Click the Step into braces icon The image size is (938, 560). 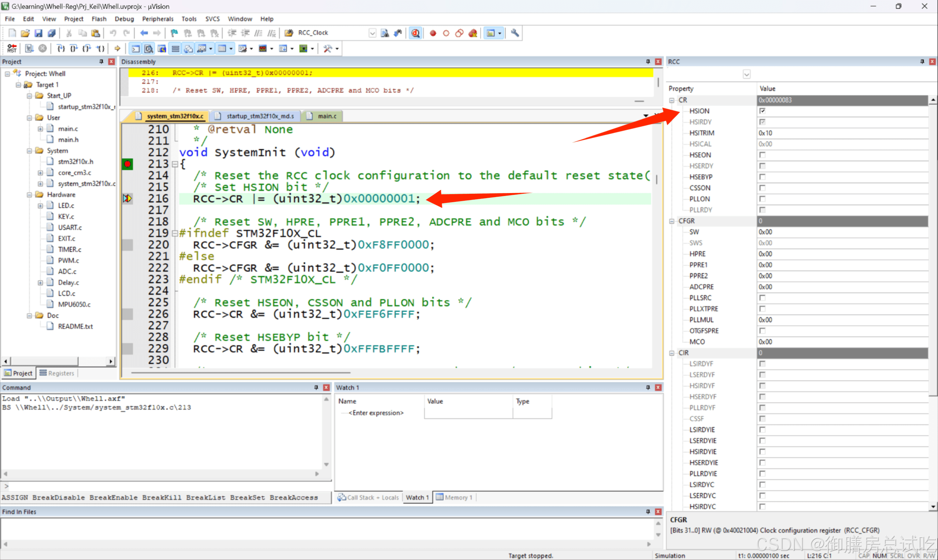61,48
